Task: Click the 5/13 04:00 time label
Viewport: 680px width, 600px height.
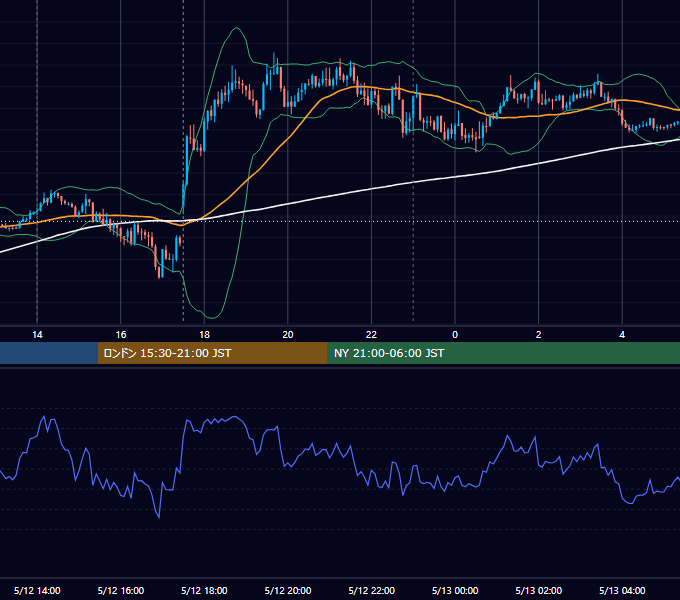Action: (622, 590)
